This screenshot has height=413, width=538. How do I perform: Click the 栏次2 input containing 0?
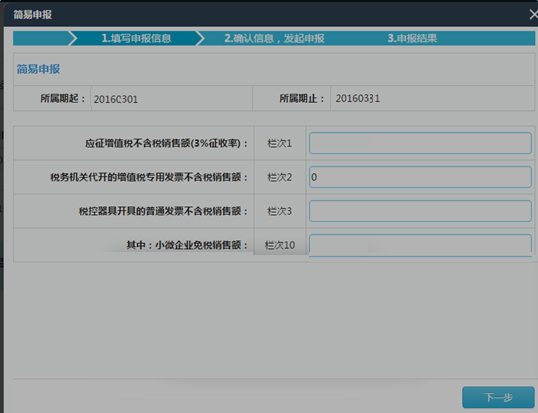pyautogui.click(x=420, y=177)
